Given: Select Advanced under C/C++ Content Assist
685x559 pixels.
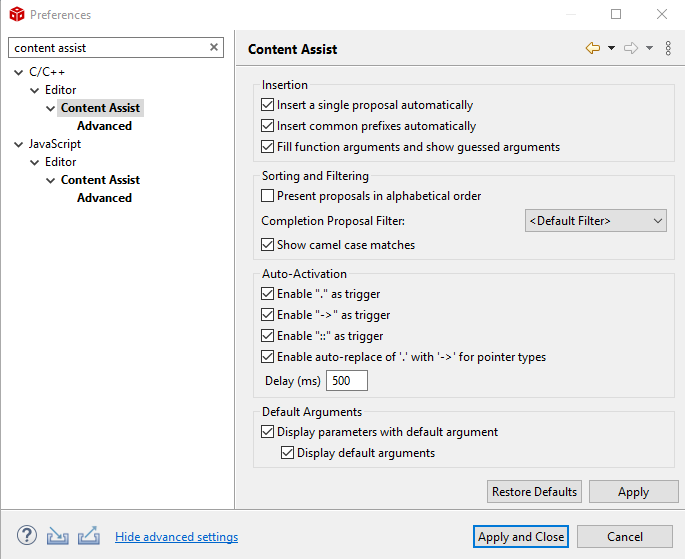Looking at the screenshot, I should (104, 126).
